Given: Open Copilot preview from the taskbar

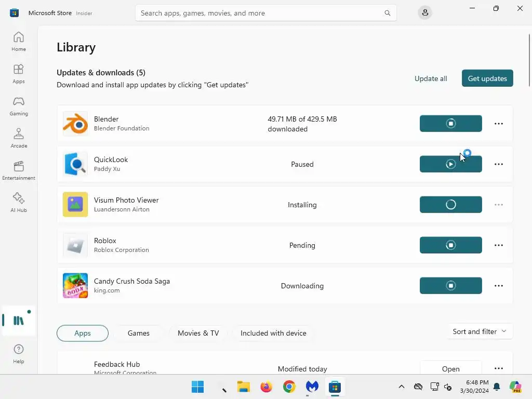Looking at the screenshot, I should click(515, 387).
